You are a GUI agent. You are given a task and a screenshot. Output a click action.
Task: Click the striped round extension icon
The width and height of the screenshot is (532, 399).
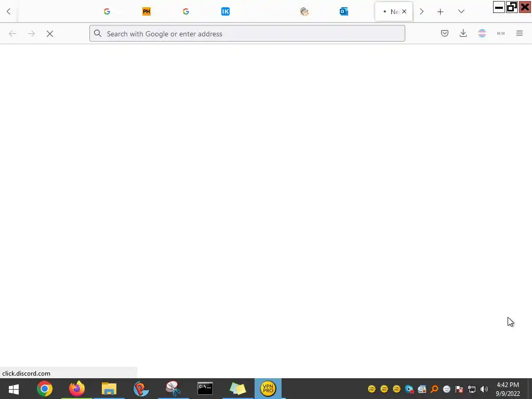click(482, 33)
